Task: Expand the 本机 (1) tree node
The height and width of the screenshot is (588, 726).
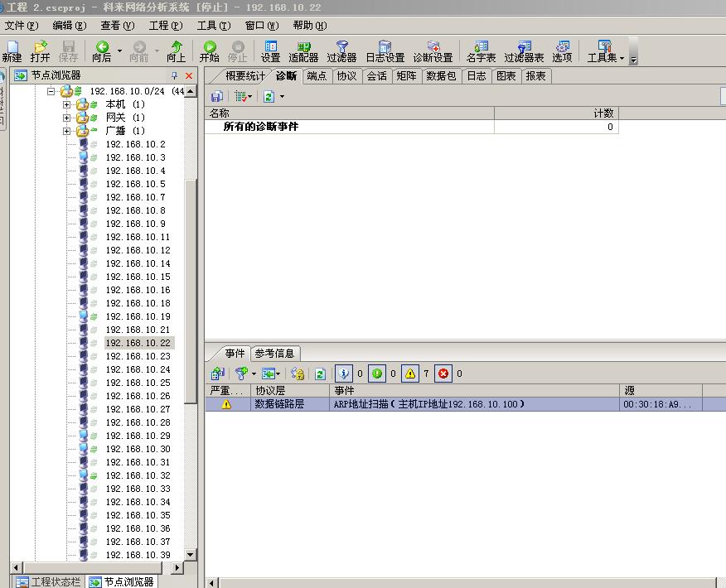Action: [67, 104]
